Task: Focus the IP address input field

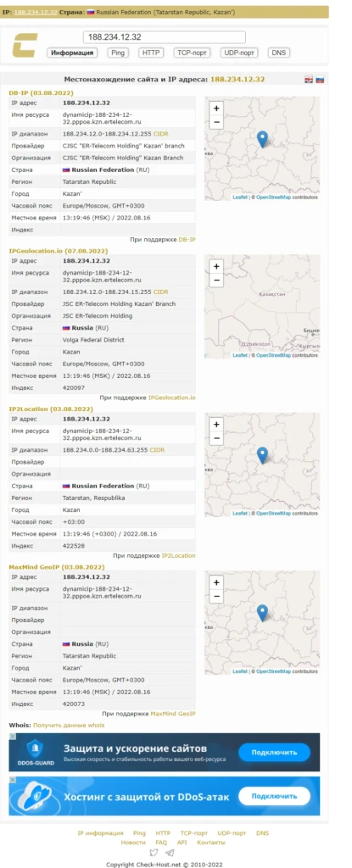Action: [164, 37]
